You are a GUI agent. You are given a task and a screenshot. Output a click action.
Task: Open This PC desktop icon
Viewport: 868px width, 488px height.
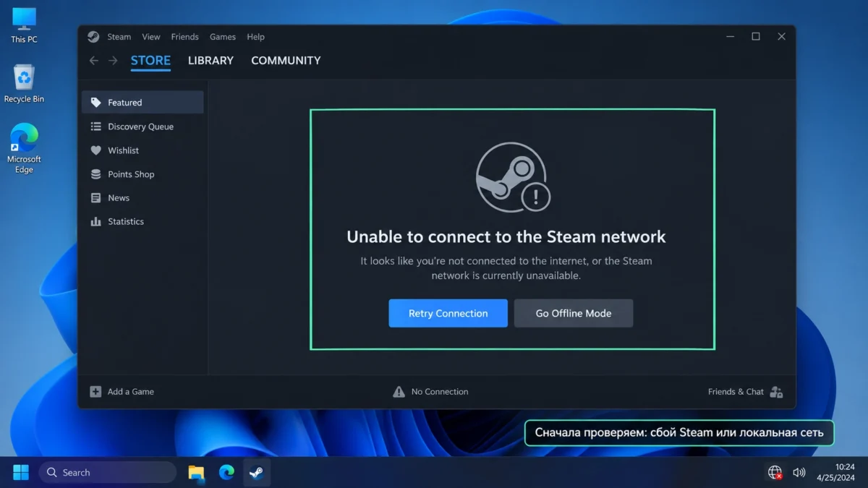[24, 26]
